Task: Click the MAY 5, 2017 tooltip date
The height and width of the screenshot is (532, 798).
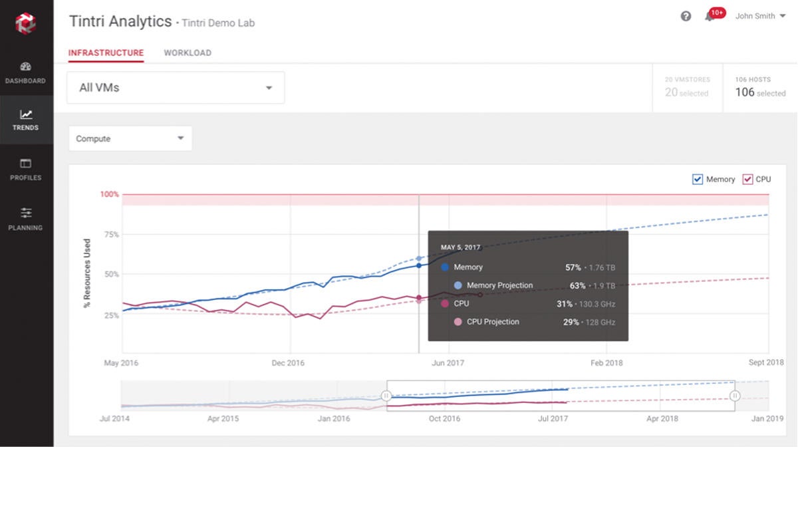Action: [x=460, y=247]
